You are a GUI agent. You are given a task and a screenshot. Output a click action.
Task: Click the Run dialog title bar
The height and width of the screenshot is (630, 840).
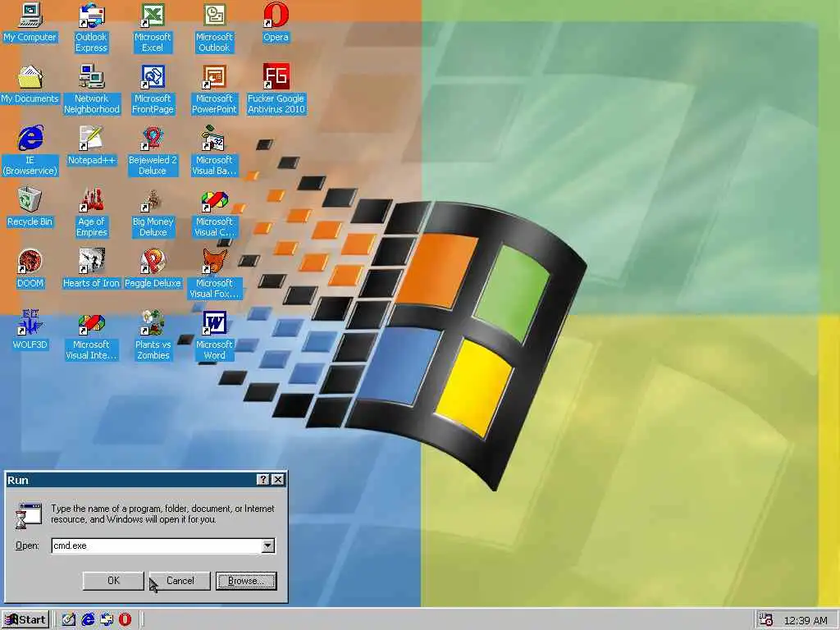pyautogui.click(x=130, y=479)
